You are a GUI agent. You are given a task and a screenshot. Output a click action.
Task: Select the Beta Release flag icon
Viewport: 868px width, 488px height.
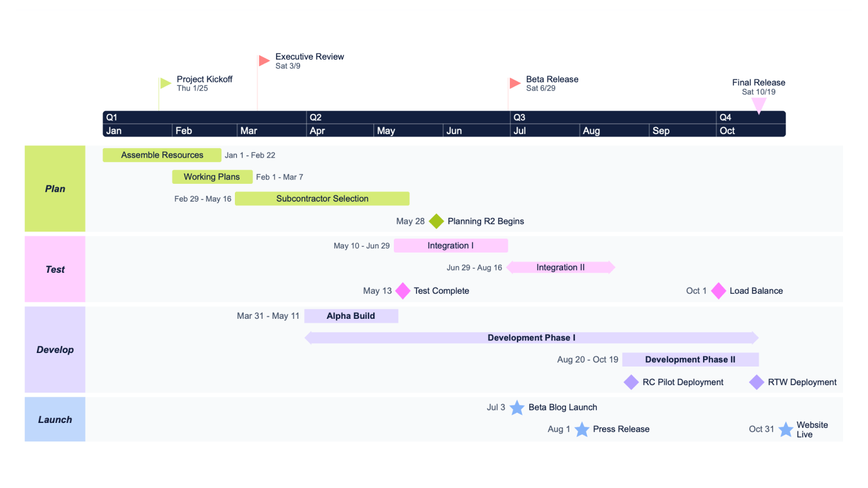pos(514,84)
